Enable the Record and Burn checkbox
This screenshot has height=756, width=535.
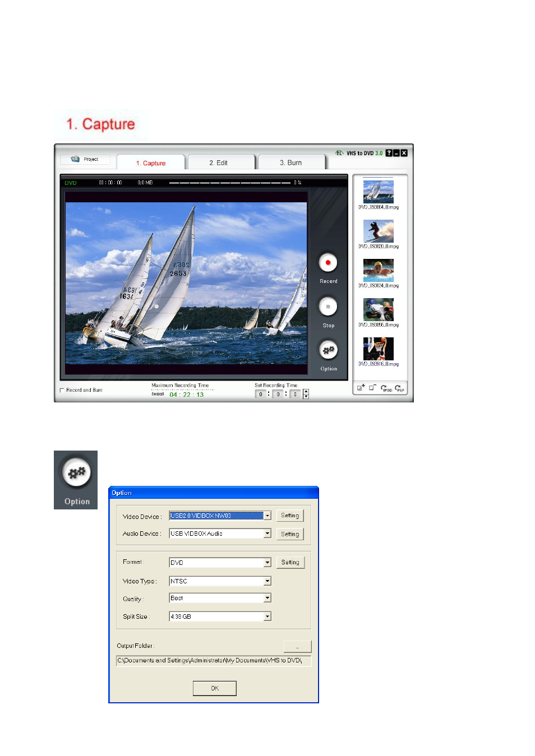point(62,390)
